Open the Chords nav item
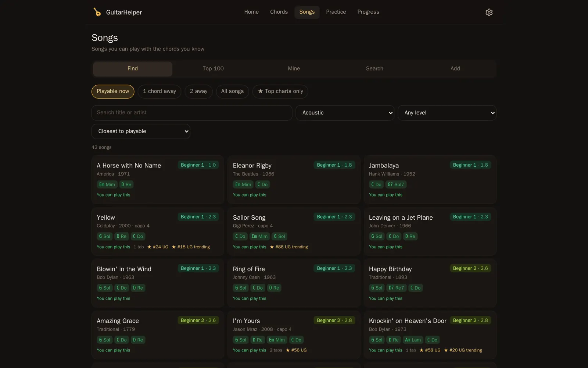Image resolution: width=588 pixels, height=368 pixels. click(279, 12)
